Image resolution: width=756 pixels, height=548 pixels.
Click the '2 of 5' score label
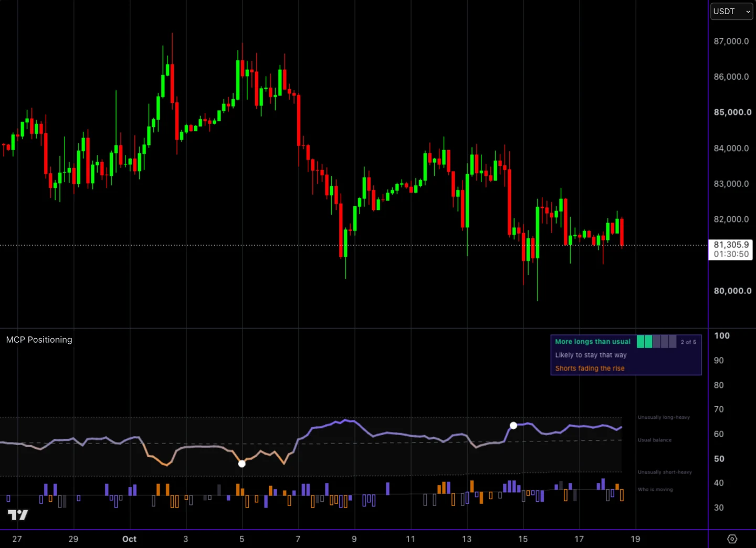tap(688, 342)
